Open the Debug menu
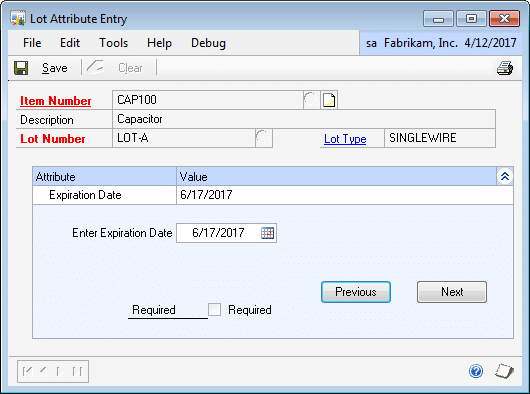Viewport: 530px width, 394px height. point(208,43)
